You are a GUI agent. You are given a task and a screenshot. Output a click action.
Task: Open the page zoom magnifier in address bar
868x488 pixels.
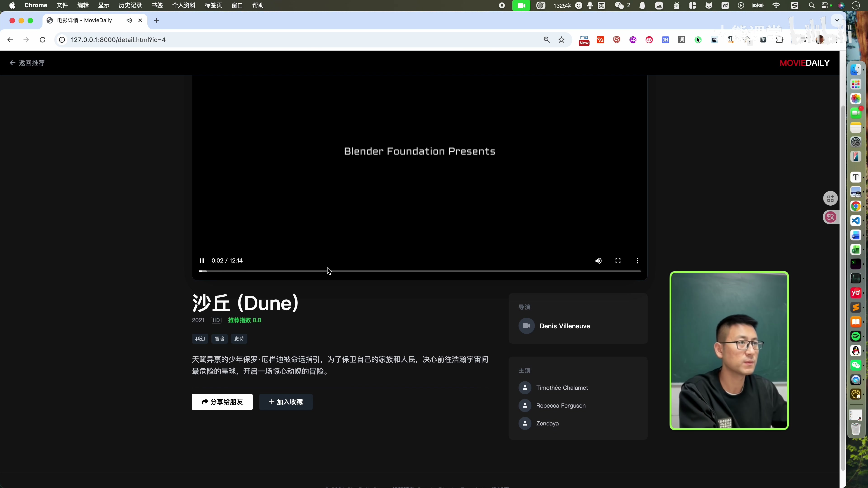pos(547,40)
